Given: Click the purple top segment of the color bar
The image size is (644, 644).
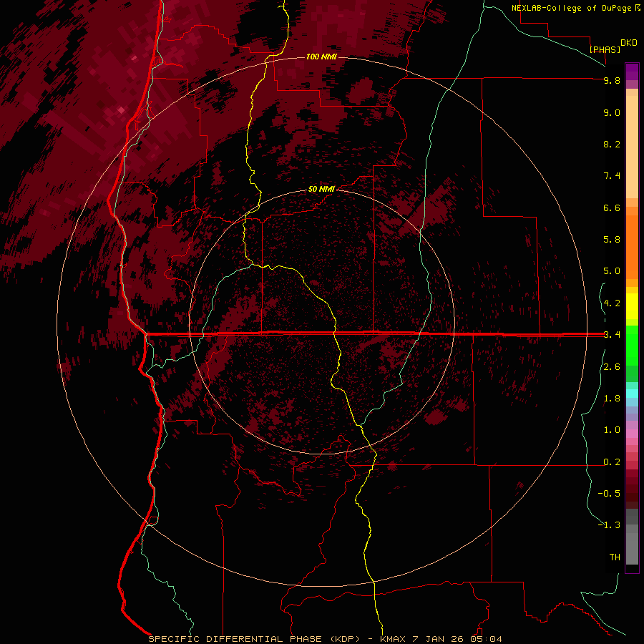Looking at the screenshot, I should pyautogui.click(x=632, y=72).
